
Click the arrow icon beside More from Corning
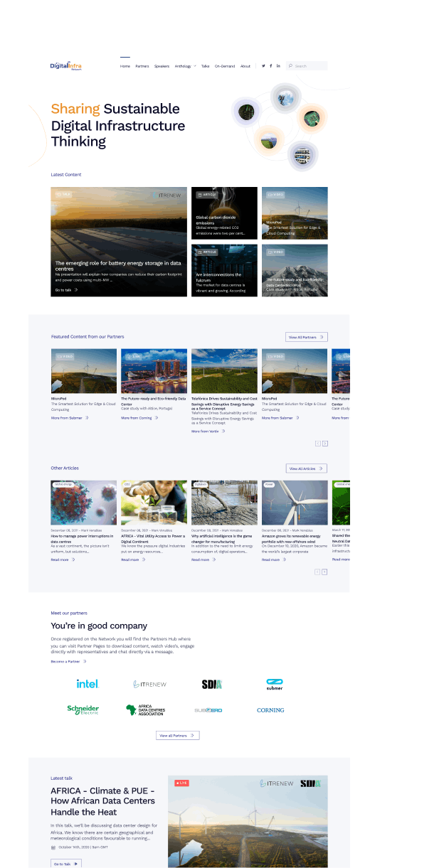click(157, 418)
